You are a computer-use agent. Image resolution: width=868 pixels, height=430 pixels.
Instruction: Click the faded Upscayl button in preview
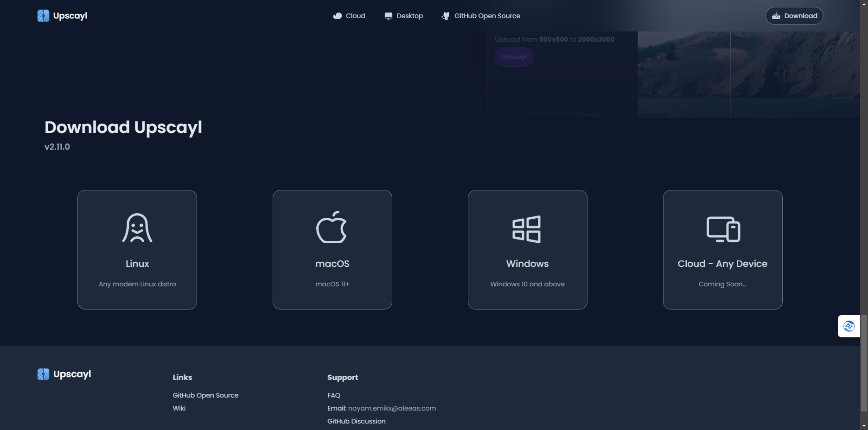(x=514, y=57)
